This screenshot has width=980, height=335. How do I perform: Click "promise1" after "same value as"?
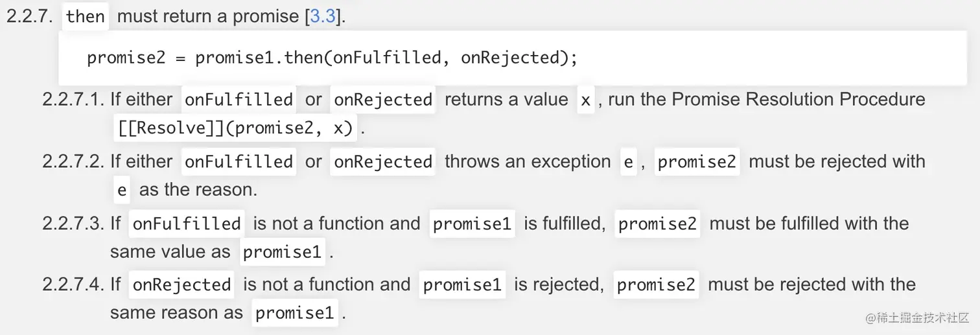[x=282, y=252]
